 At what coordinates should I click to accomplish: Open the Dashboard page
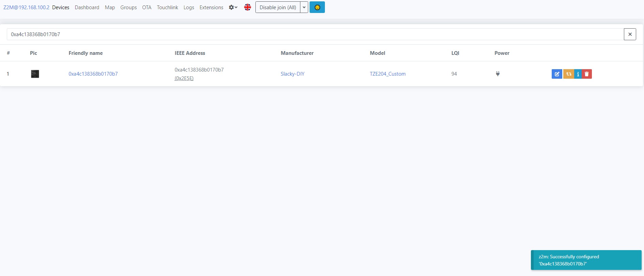click(87, 7)
